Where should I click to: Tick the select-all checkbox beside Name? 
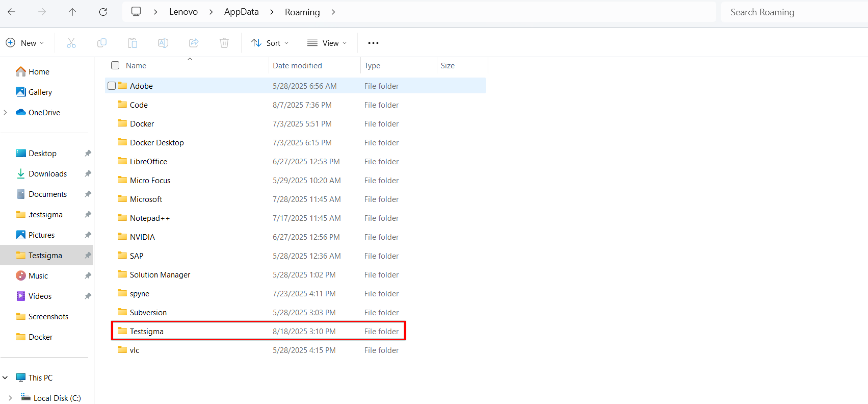(x=115, y=65)
